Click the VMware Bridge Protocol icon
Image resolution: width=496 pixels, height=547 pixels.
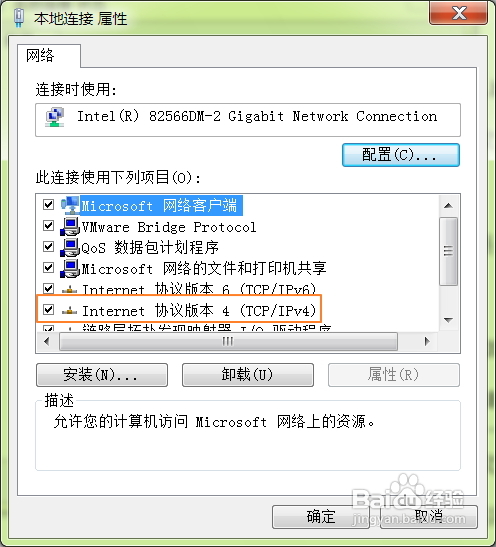(70, 226)
